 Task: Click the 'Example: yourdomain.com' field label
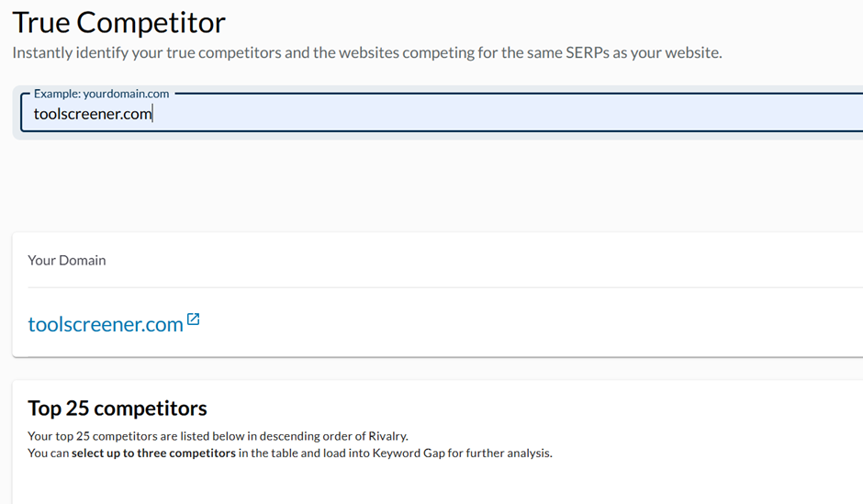[101, 94]
